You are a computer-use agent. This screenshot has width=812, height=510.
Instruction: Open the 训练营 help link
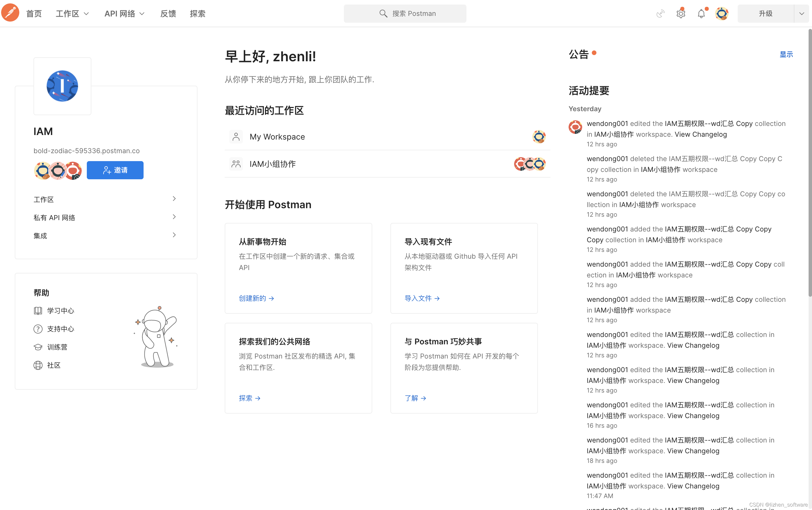pos(57,347)
